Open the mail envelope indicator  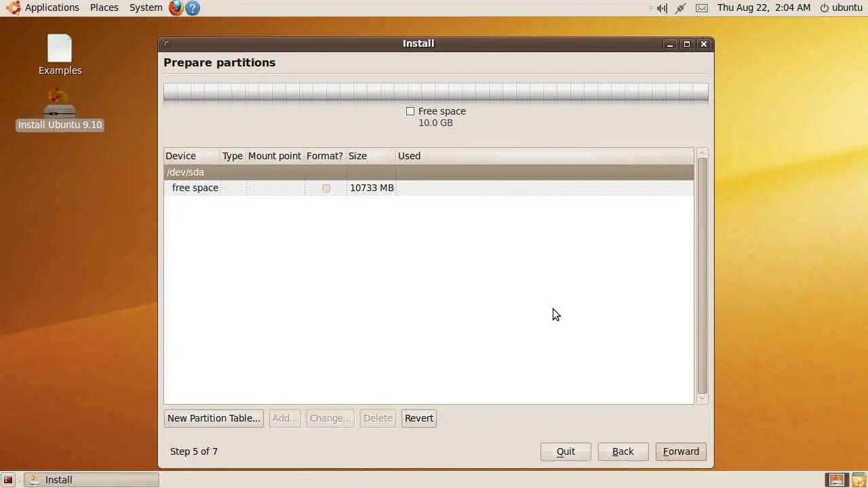pyautogui.click(x=702, y=8)
